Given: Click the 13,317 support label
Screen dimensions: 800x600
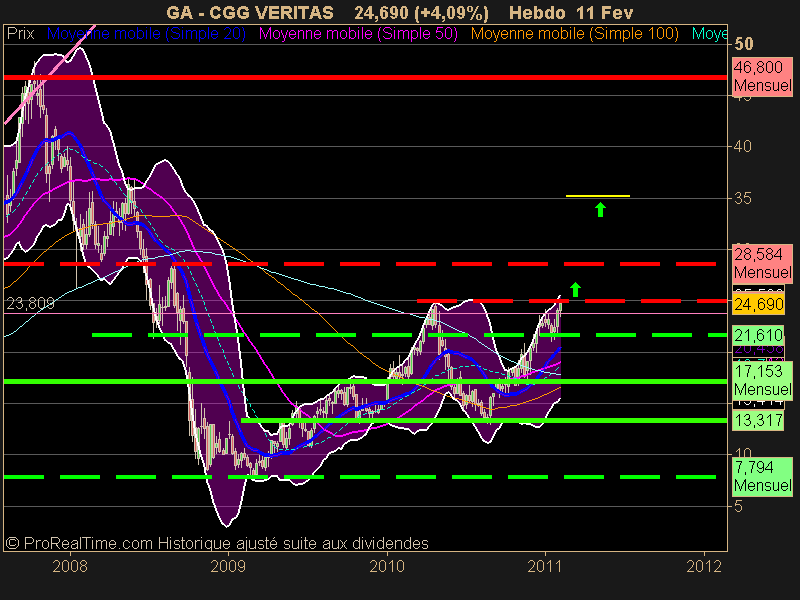Looking at the screenshot, I should (x=758, y=420).
